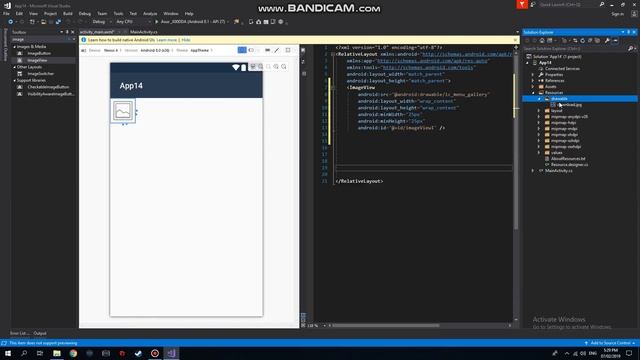Open the Debug configuration dropdown

(101, 22)
